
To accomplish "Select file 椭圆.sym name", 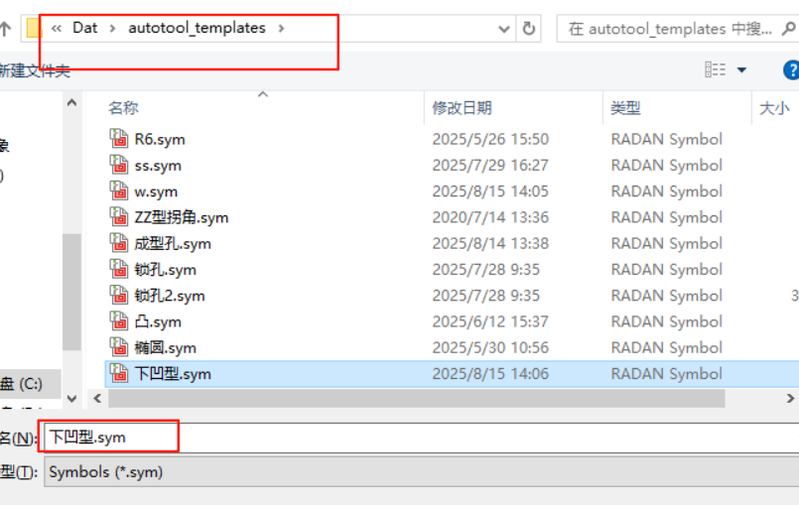I will [x=165, y=348].
